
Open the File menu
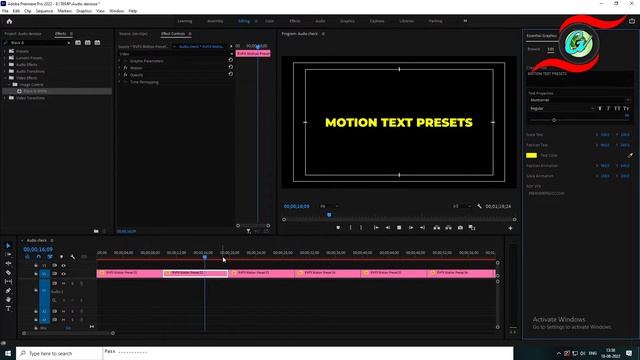click(x=5, y=11)
